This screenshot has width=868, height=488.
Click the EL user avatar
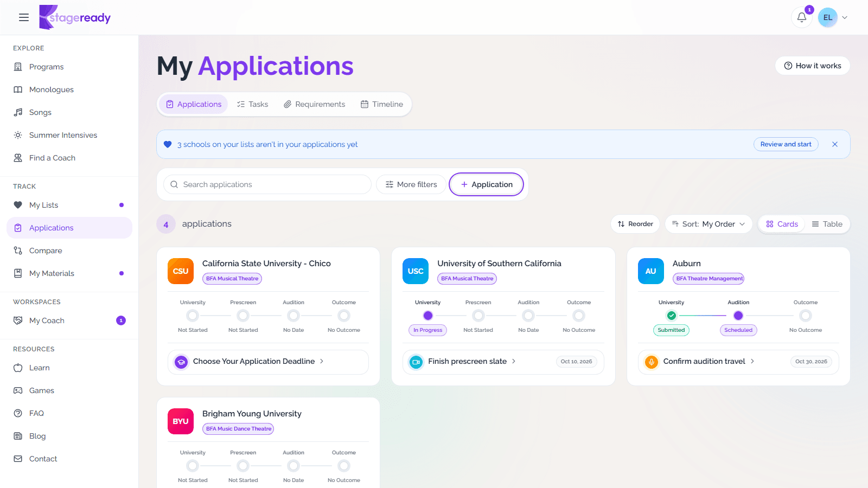[827, 17]
